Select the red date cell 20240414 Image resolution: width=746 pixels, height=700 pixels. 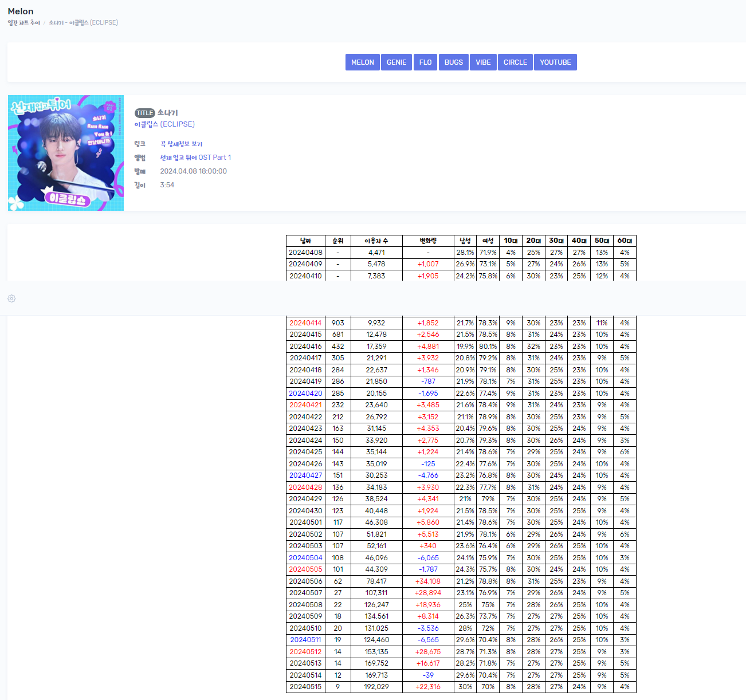click(x=305, y=323)
